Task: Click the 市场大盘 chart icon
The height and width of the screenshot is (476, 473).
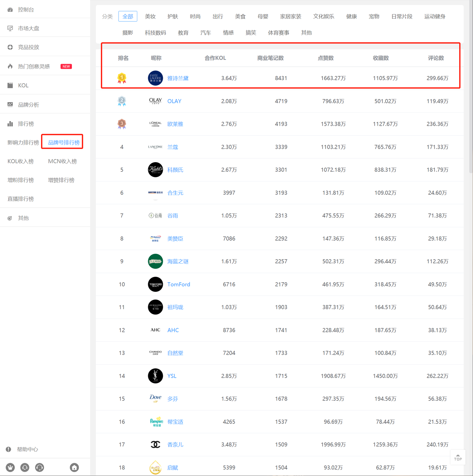Action: click(10, 29)
